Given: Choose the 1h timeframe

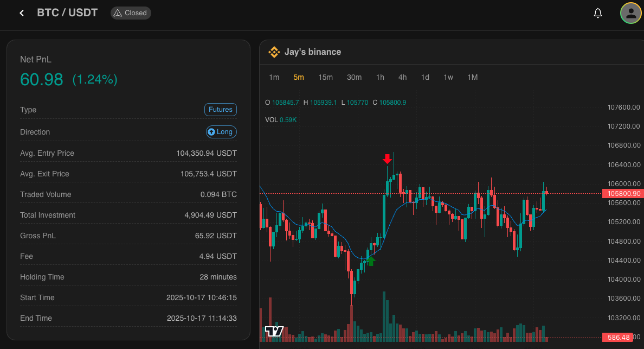Looking at the screenshot, I should click(x=380, y=77).
